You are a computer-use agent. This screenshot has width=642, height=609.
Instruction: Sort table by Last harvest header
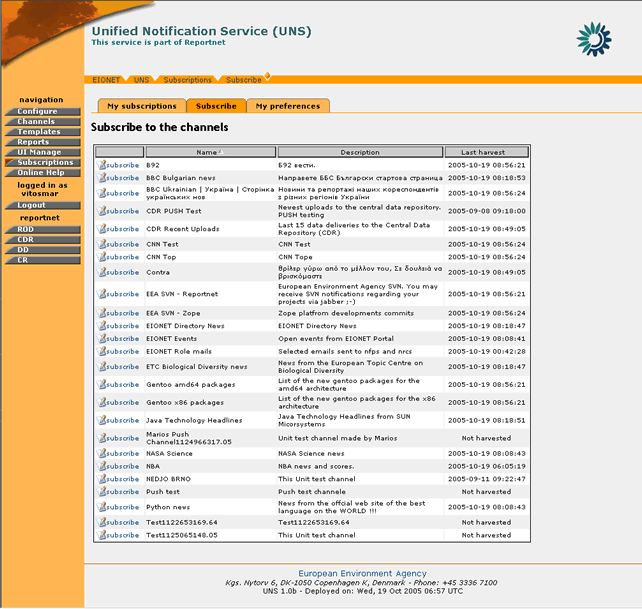(x=486, y=152)
